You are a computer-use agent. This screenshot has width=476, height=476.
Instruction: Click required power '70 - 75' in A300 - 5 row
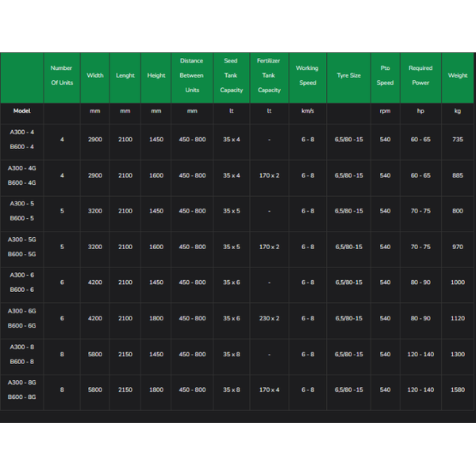420,211
